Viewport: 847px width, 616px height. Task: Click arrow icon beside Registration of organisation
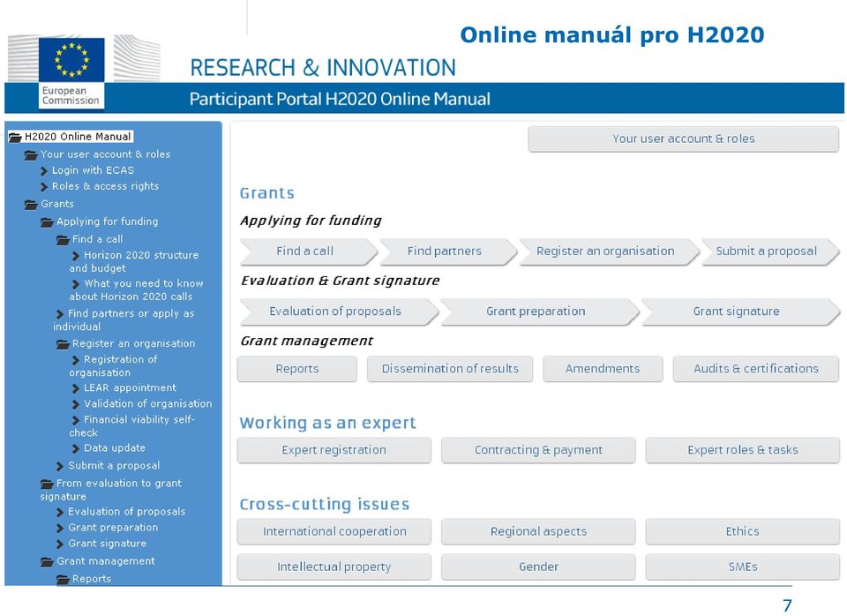pyautogui.click(x=76, y=360)
